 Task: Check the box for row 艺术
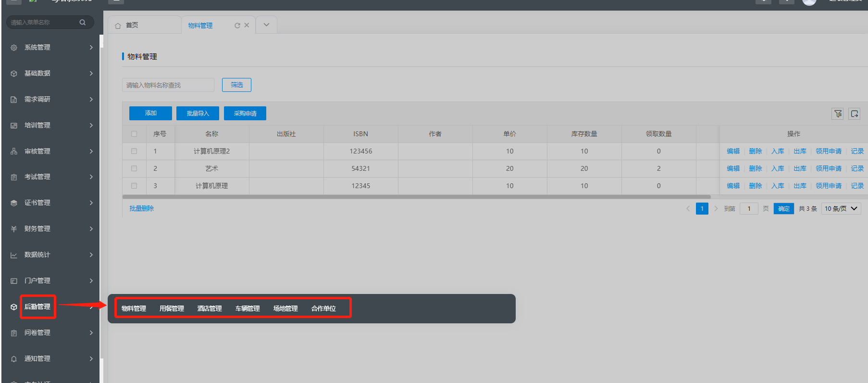(x=134, y=168)
